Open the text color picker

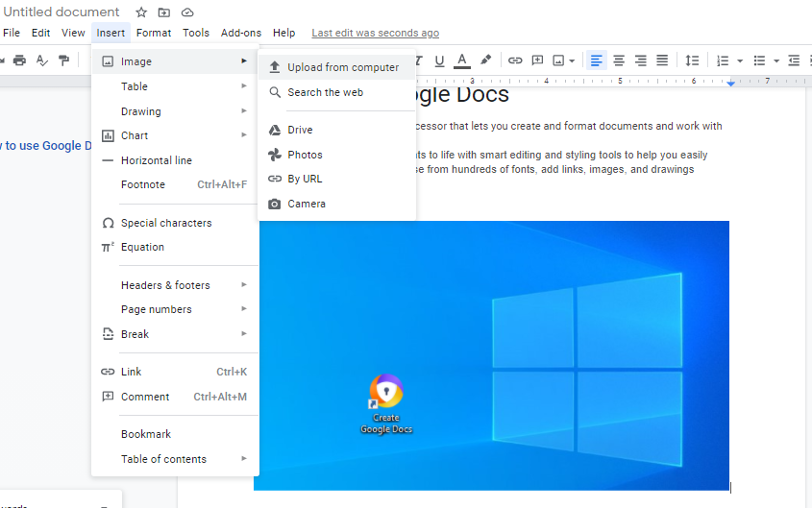click(462, 61)
